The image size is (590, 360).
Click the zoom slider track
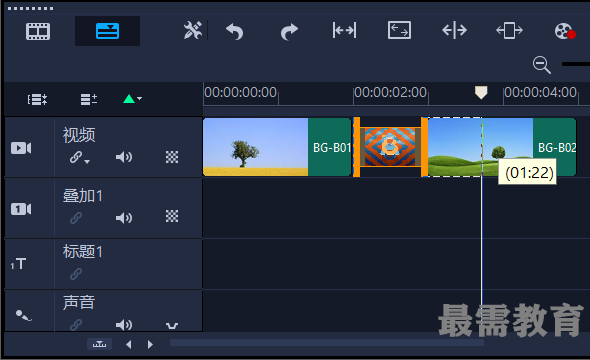pos(576,64)
